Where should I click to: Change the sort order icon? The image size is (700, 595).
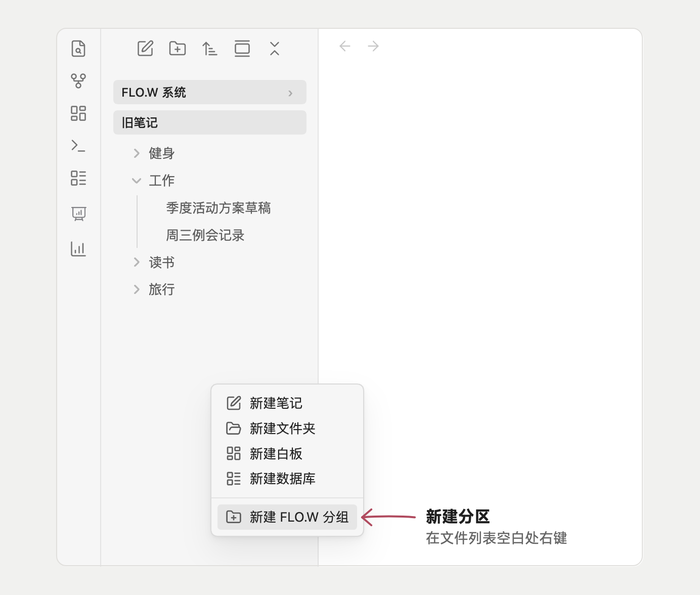(x=210, y=49)
